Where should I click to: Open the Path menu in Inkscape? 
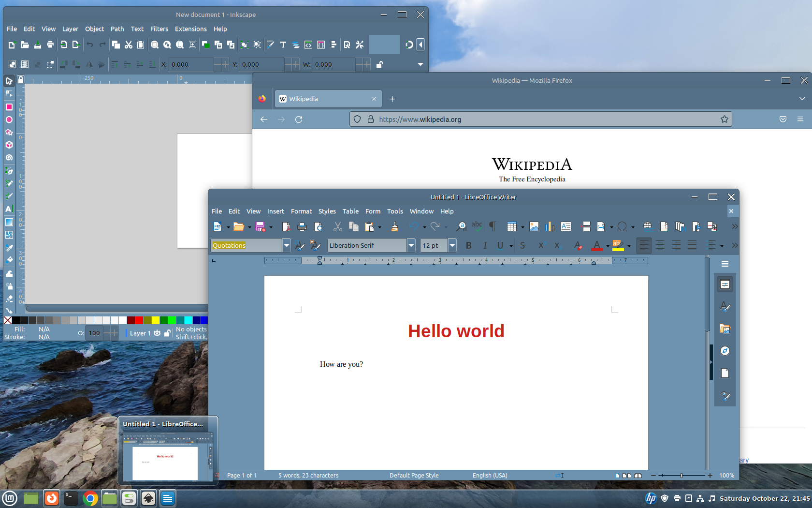click(117, 29)
